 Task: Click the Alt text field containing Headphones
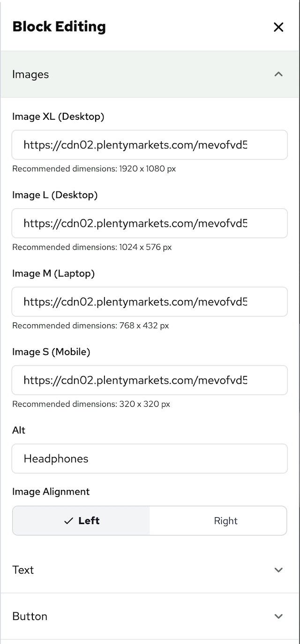(x=150, y=459)
